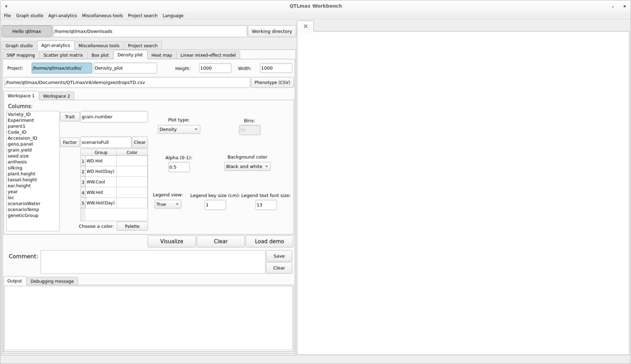Select grain.yield in the Columns list
This screenshot has height=364, width=631.
[20, 150]
